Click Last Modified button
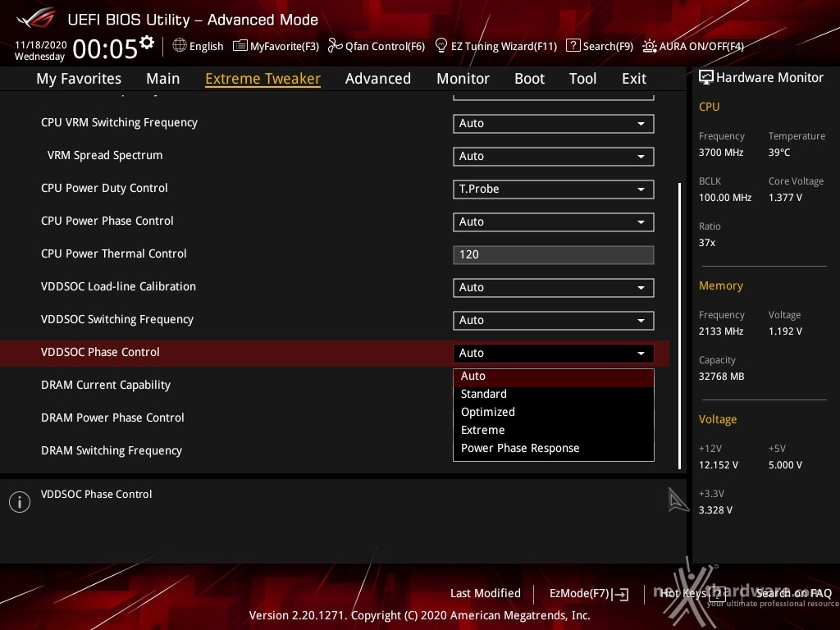840x630 pixels. [486, 594]
